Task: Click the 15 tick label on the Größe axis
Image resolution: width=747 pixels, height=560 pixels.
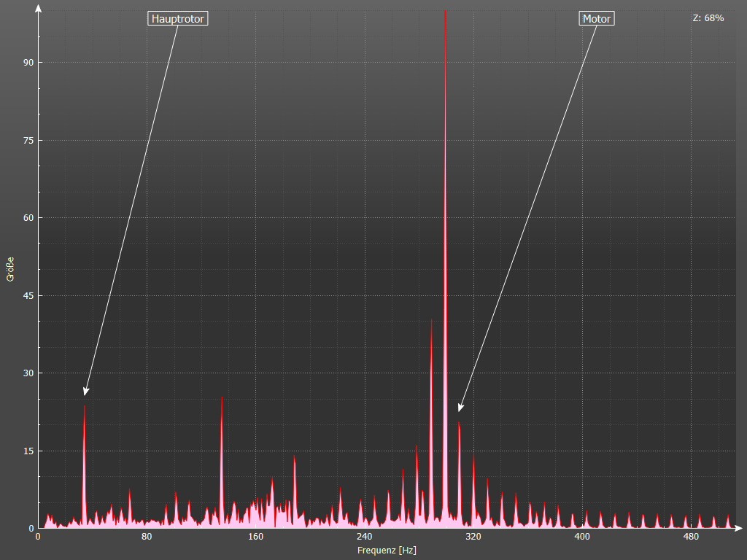Action: [x=28, y=451]
